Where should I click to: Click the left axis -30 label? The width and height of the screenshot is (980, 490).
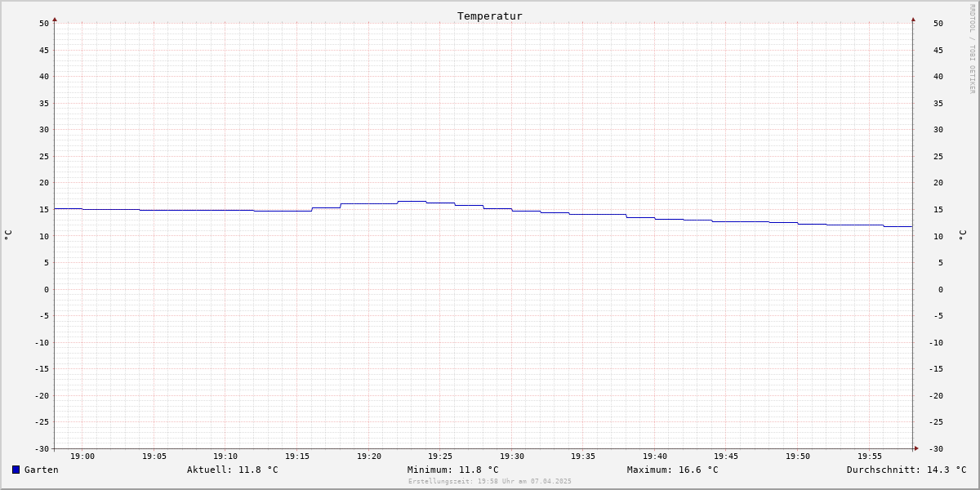(42, 449)
